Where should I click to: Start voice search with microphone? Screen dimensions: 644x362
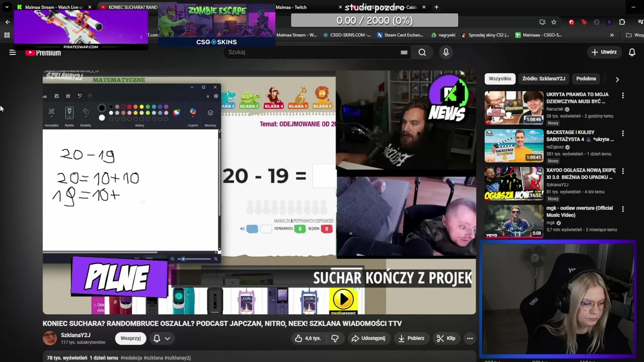tap(446, 52)
